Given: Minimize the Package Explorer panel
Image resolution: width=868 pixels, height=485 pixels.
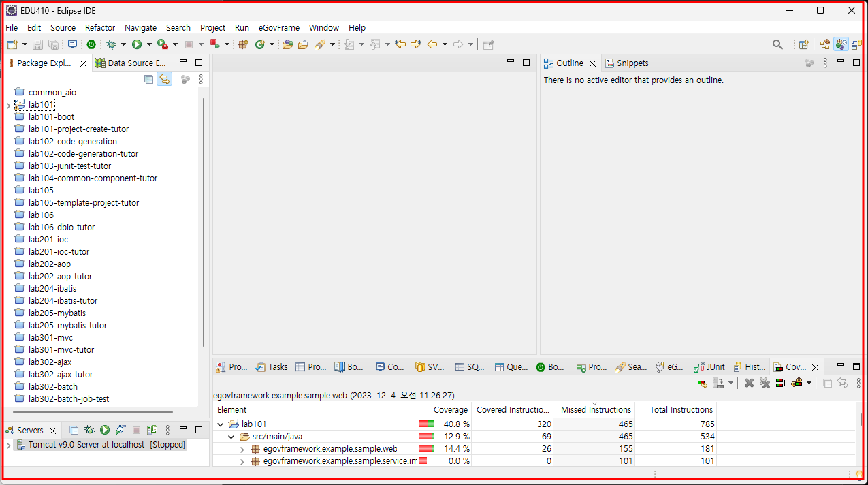Looking at the screenshot, I should click(x=183, y=63).
